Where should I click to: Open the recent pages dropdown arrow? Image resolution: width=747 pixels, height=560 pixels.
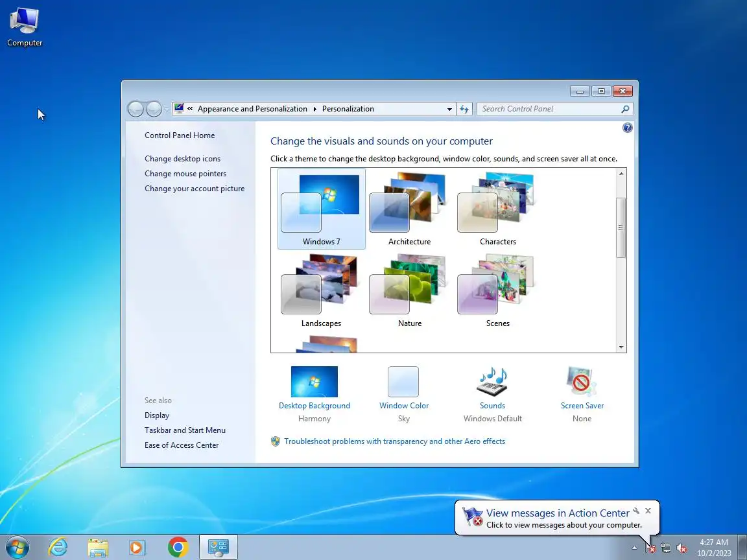166,110
